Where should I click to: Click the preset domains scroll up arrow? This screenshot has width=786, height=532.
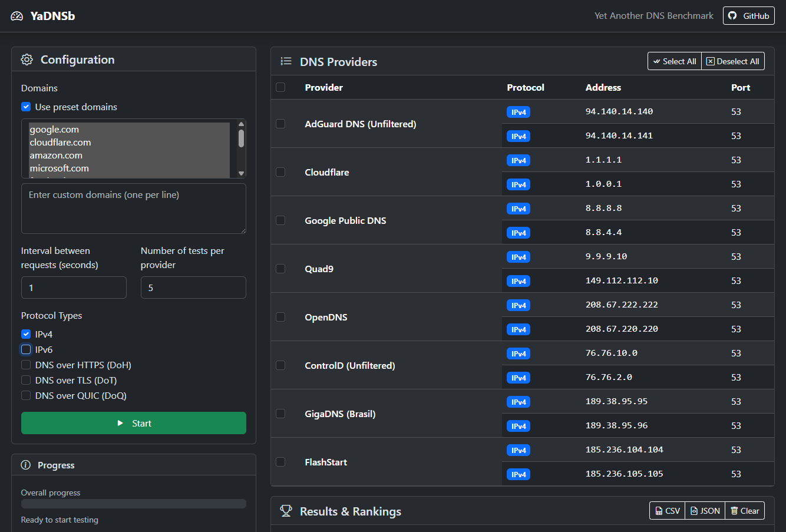tap(241, 124)
